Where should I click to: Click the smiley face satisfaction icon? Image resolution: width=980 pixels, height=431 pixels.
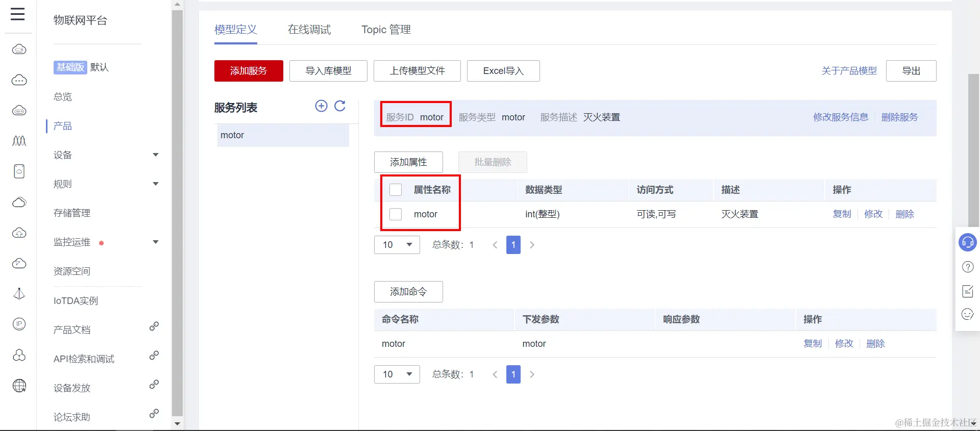pyautogui.click(x=968, y=314)
